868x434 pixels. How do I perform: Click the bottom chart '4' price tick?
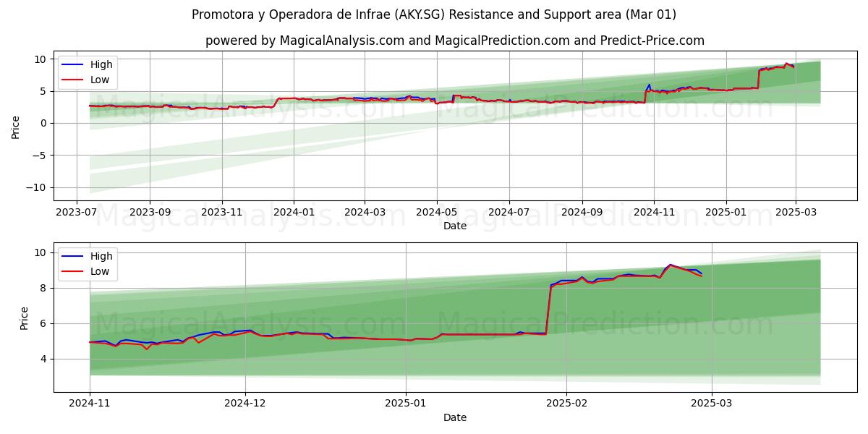pos(44,359)
